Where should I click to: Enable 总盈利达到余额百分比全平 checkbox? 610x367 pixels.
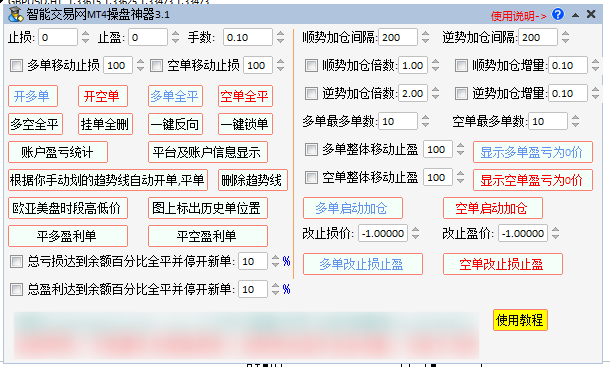[16, 289]
